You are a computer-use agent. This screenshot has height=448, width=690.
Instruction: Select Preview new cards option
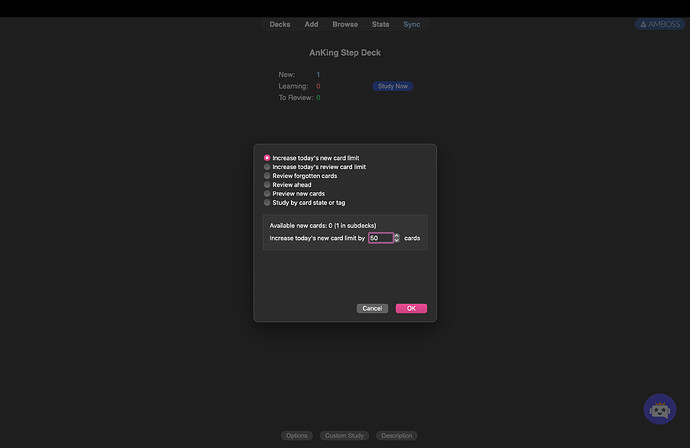point(294,194)
